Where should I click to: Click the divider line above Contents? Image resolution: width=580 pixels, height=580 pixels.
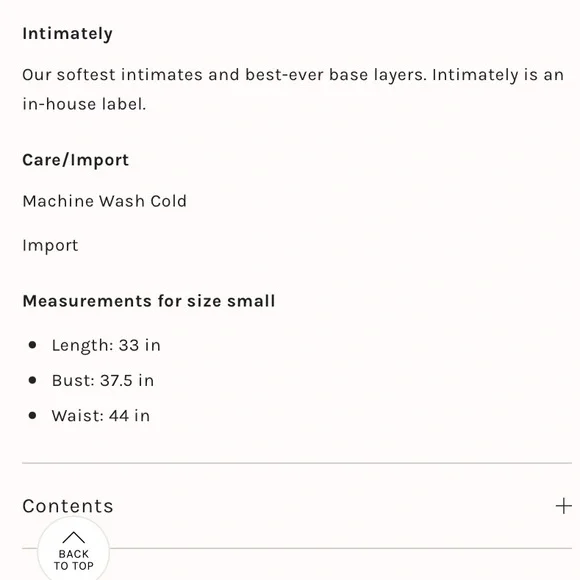297,463
